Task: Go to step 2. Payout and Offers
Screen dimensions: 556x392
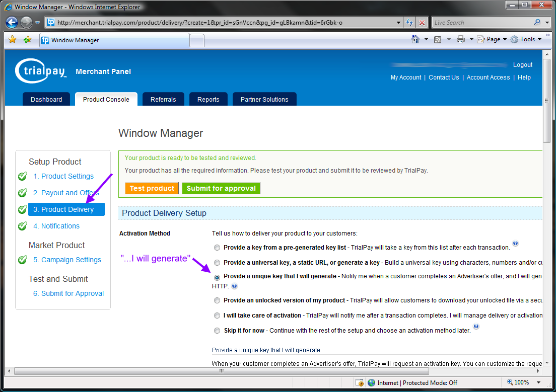Action: coord(66,193)
